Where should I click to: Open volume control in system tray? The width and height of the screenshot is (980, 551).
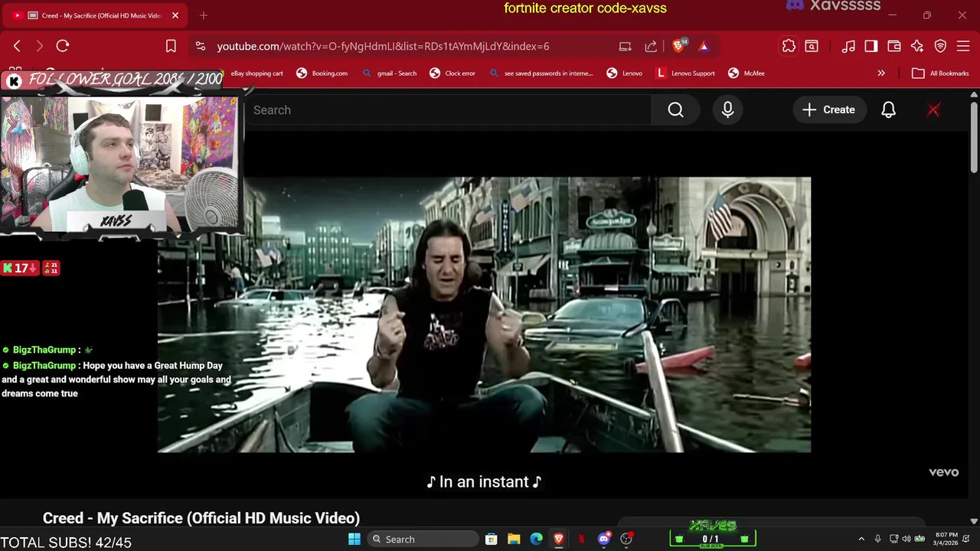(x=906, y=539)
